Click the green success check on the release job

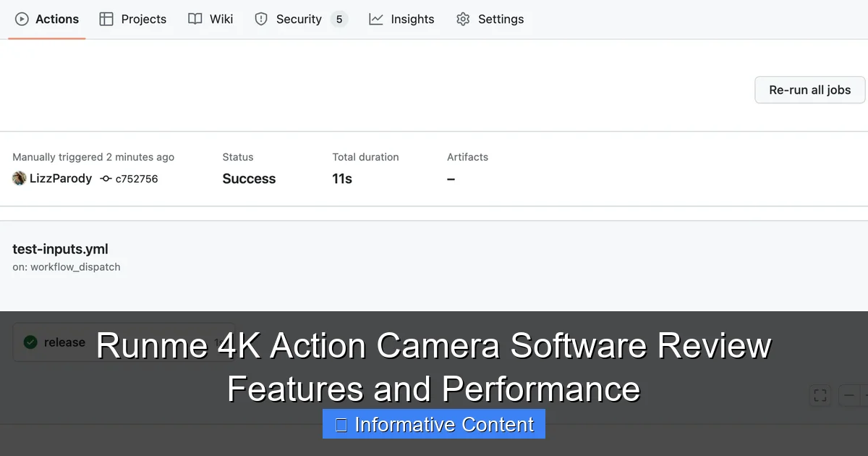[30, 342]
